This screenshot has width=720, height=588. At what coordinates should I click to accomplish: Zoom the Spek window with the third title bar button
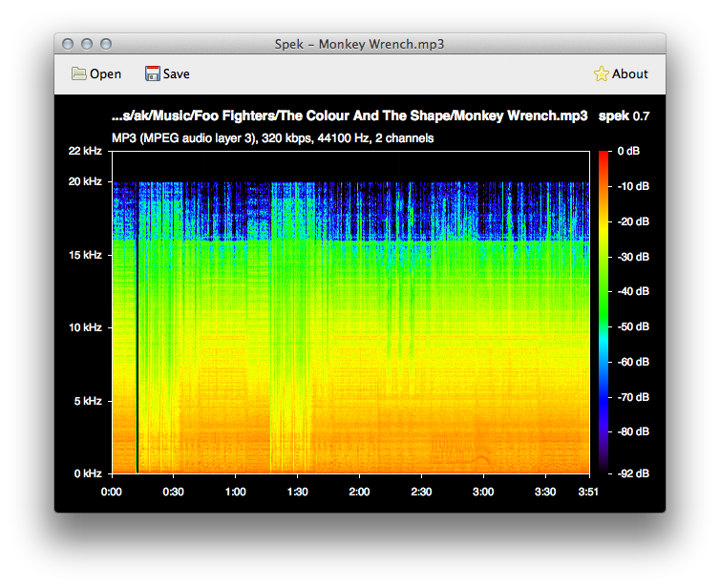click(106, 44)
